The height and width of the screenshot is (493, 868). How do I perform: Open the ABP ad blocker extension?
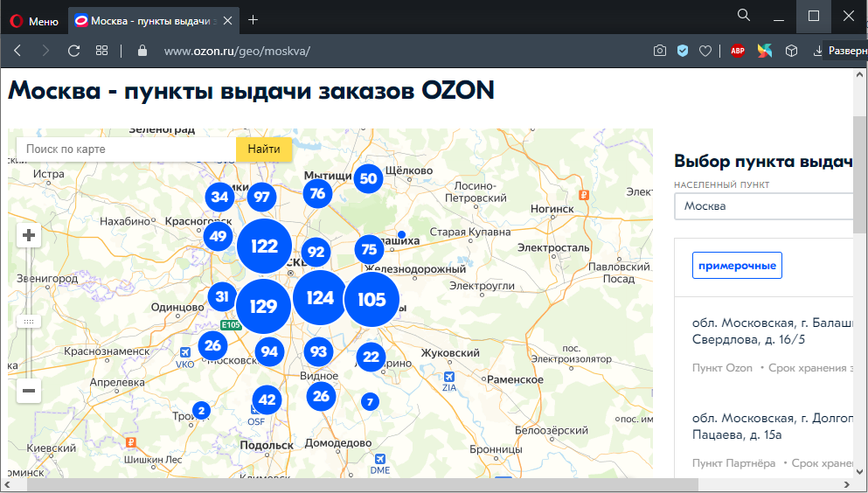pos(738,51)
